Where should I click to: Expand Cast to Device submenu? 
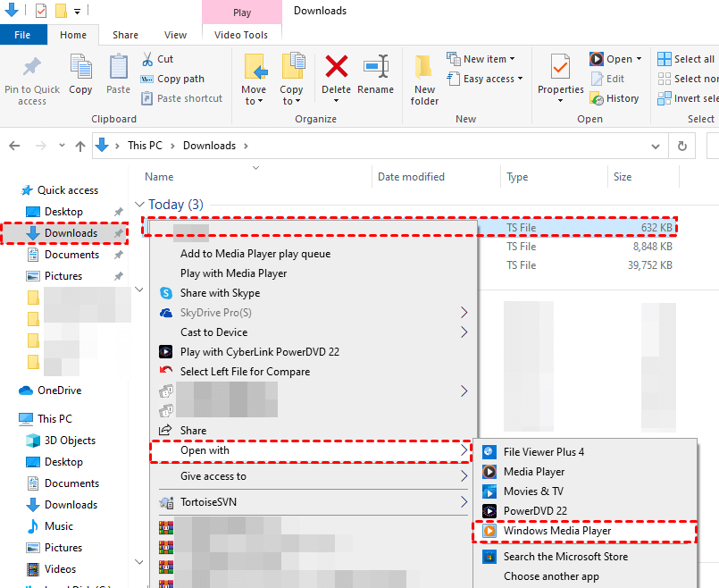click(x=464, y=332)
